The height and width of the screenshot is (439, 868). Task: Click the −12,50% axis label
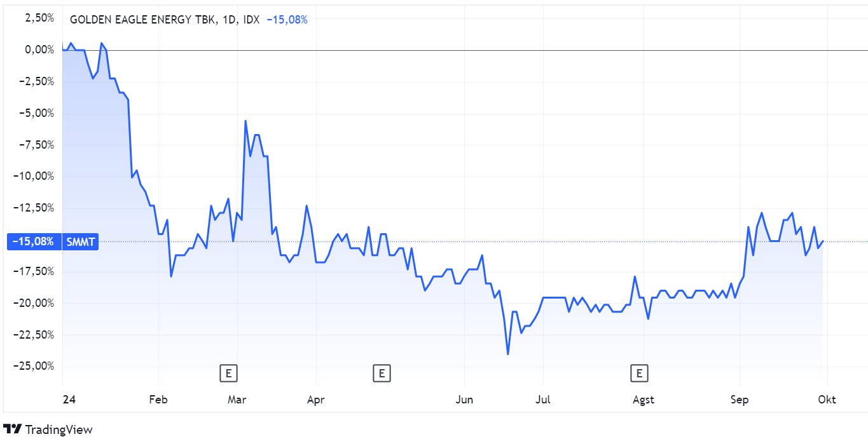click(x=34, y=208)
